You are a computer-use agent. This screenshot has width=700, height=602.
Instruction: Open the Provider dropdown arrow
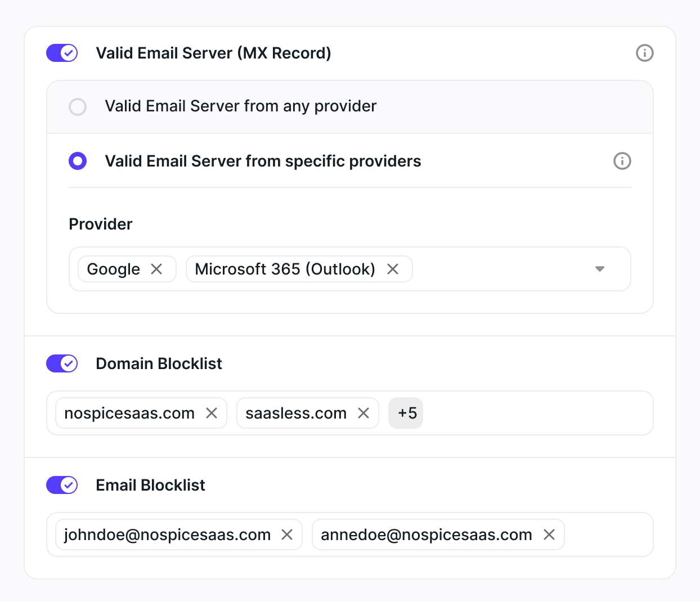coord(600,269)
